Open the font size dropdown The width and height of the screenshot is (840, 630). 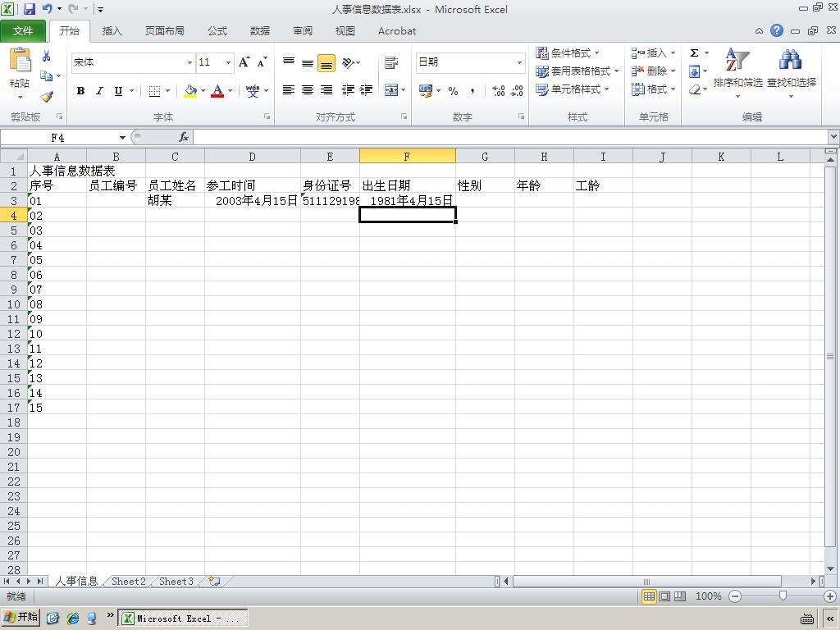[x=228, y=62]
